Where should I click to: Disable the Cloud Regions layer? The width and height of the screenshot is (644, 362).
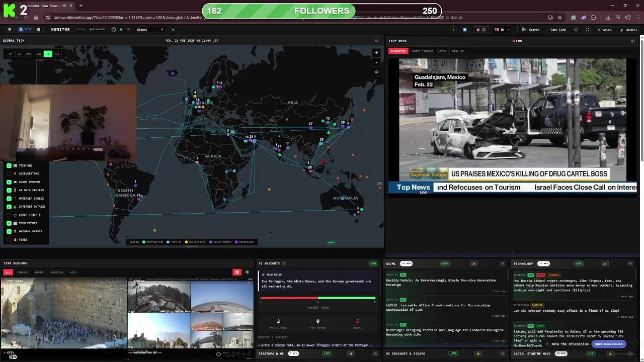9,182
